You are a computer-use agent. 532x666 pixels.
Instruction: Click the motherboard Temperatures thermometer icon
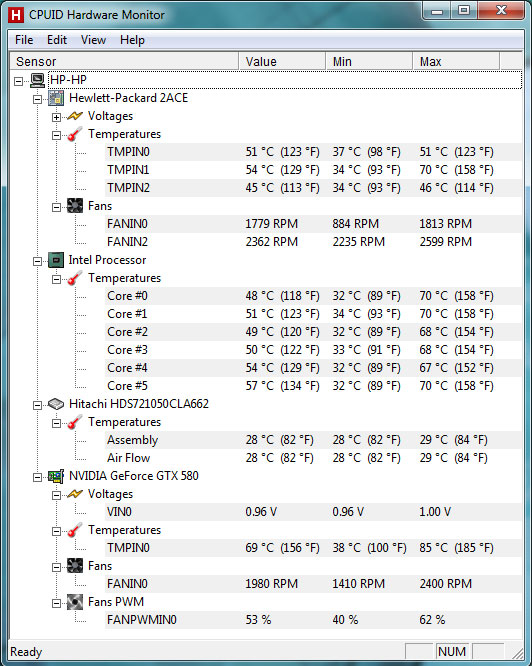75,134
